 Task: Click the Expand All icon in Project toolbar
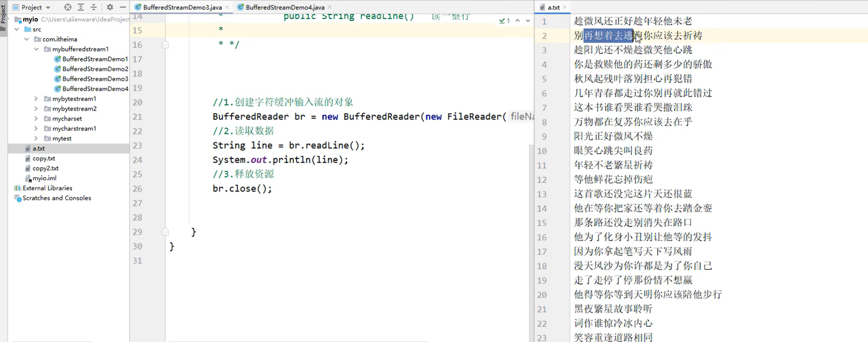(x=81, y=7)
